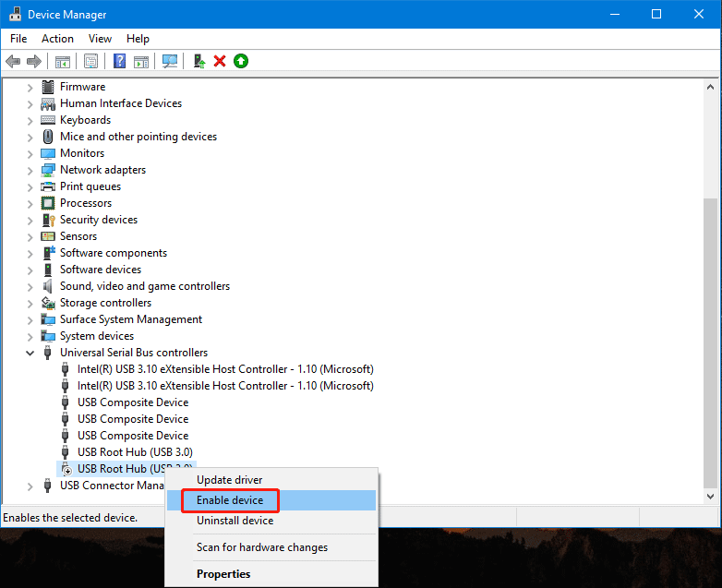Click the Storage controllers icon
Image resolution: width=722 pixels, height=588 pixels.
tap(48, 303)
